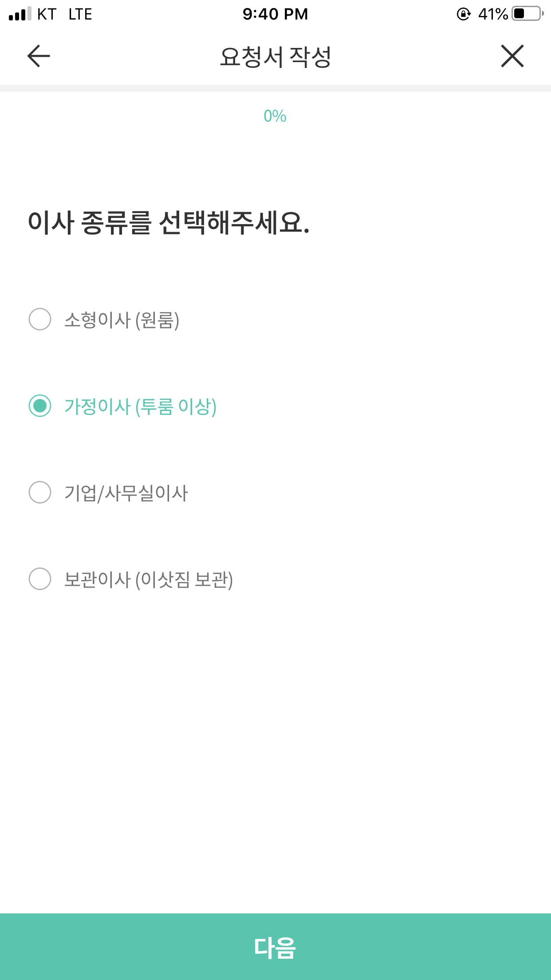Tap the battery icon in status bar
The image size is (551, 980).
coord(528,14)
